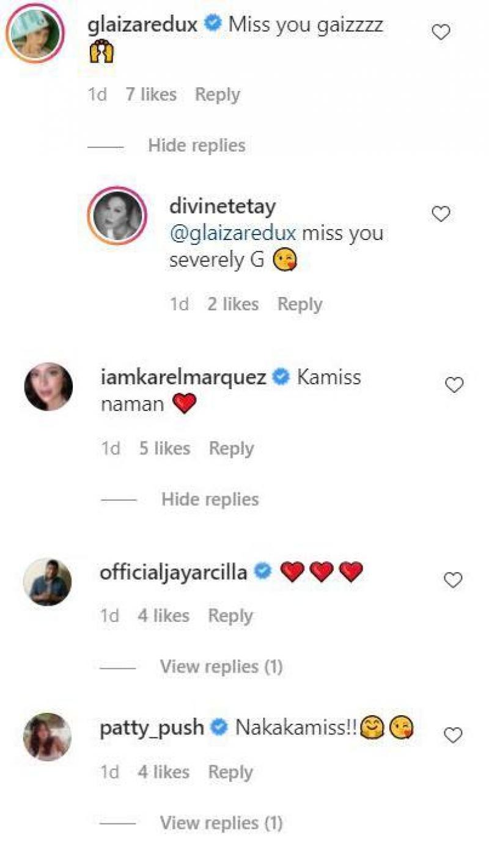Hide replies under iamkarelmarquez's comment
This screenshot has height=868, width=489.
coord(210,499)
